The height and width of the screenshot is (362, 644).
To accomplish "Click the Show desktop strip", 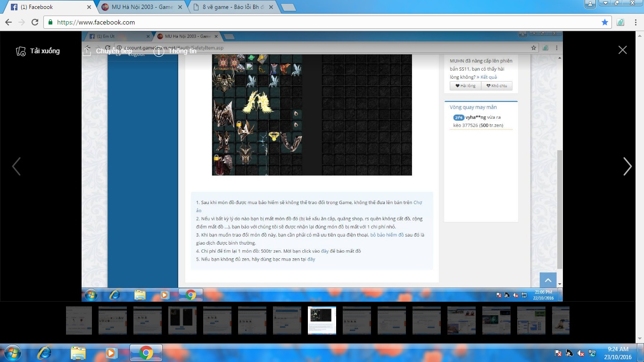I will pyautogui.click(x=641, y=353).
